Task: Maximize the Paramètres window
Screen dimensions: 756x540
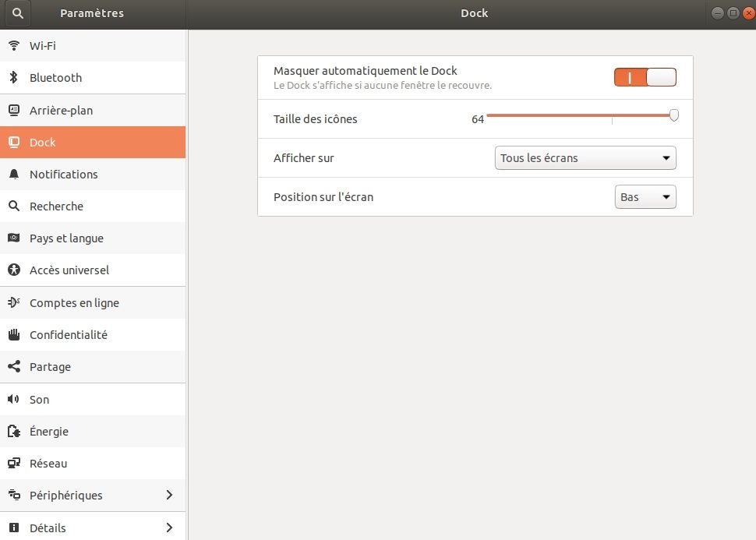Action: pos(733,13)
